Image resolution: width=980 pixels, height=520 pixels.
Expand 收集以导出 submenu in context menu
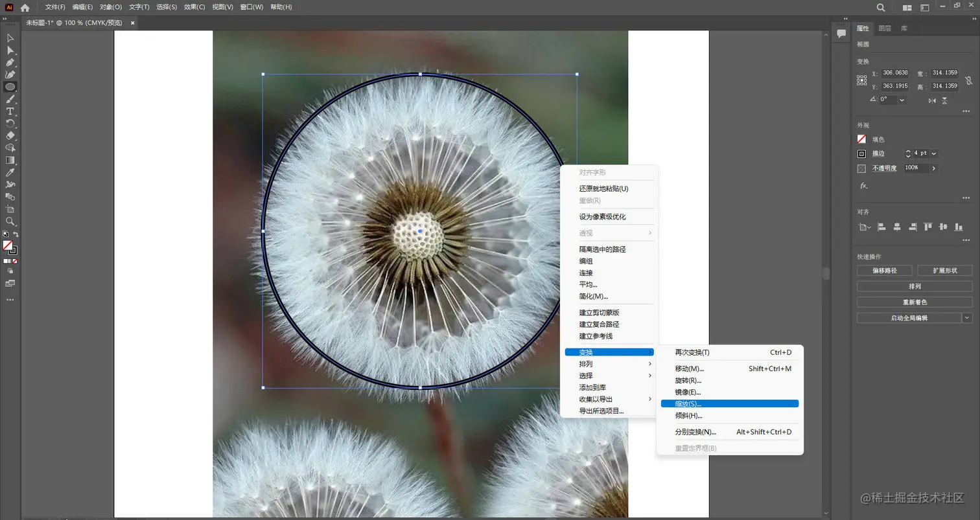point(609,399)
